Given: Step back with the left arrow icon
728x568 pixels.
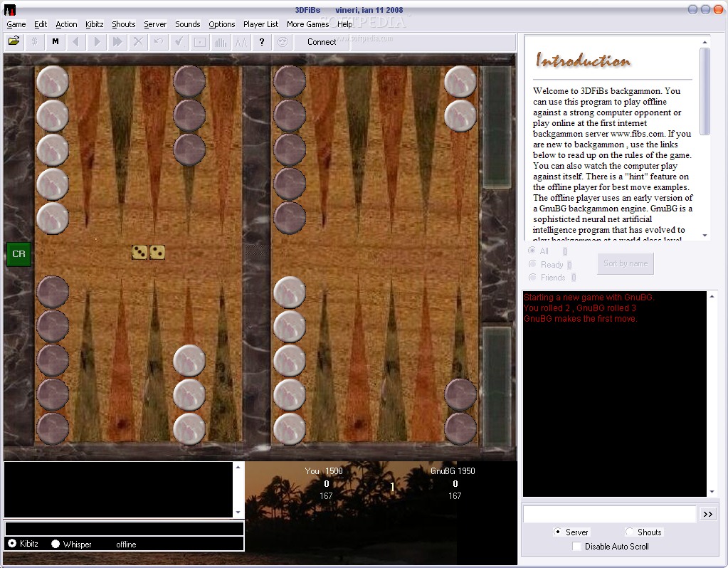Looking at the screenshot, I should 75,42.
